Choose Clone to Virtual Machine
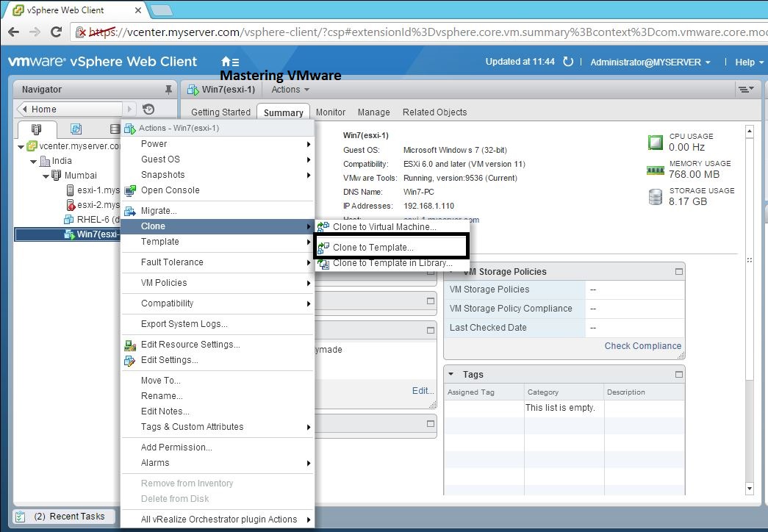 [x=392, y=227]
